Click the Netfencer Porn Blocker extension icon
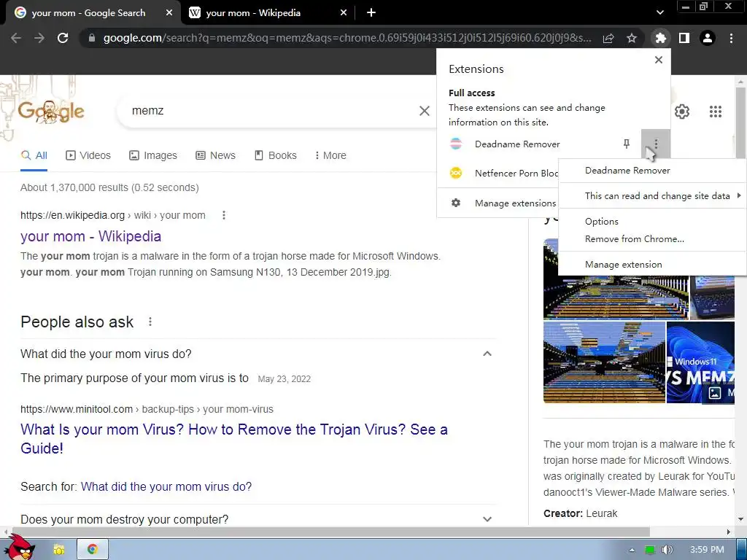This screenshot has width=747, height=560. click(x=456, y=173)
